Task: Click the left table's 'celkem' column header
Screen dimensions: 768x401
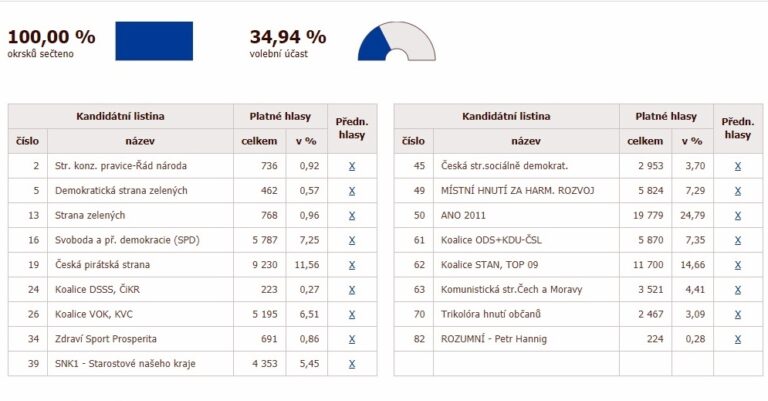Action: point(260,141)
